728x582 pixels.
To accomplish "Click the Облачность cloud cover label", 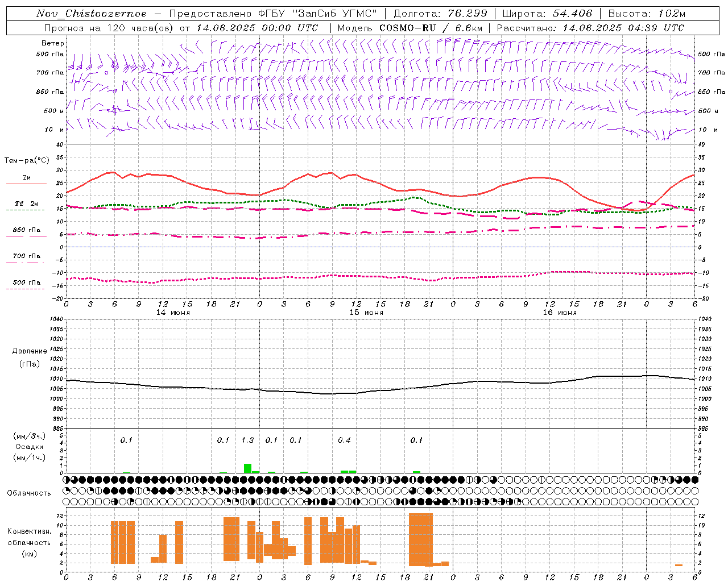I will pos(29,493).
